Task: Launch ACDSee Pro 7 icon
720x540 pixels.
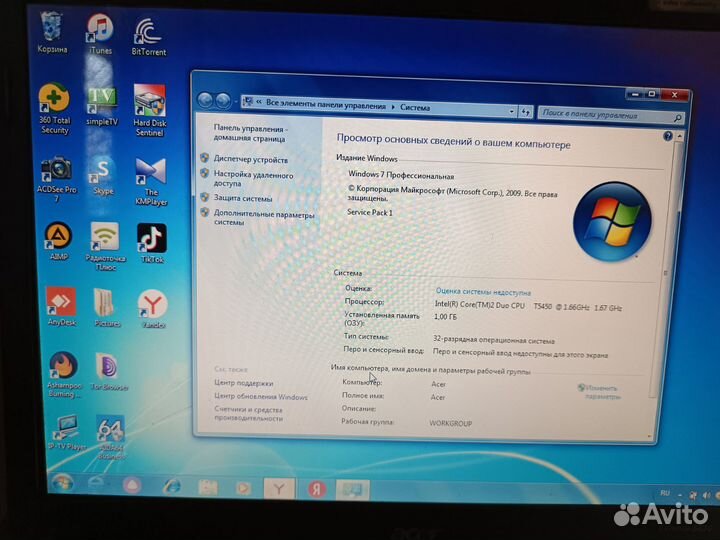Action: [x=56, y=179]
